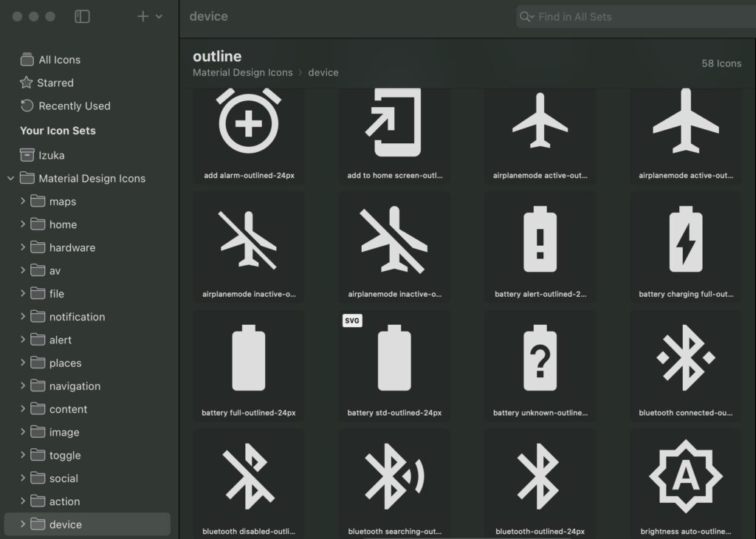The image size is (756, 539).
Task: Open the action folder row
Action: 87,501
